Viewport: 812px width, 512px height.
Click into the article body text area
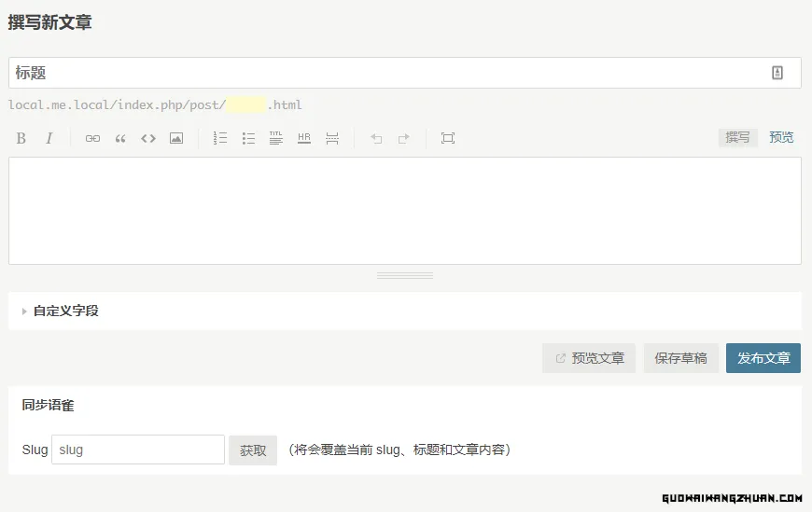[405, 211]
